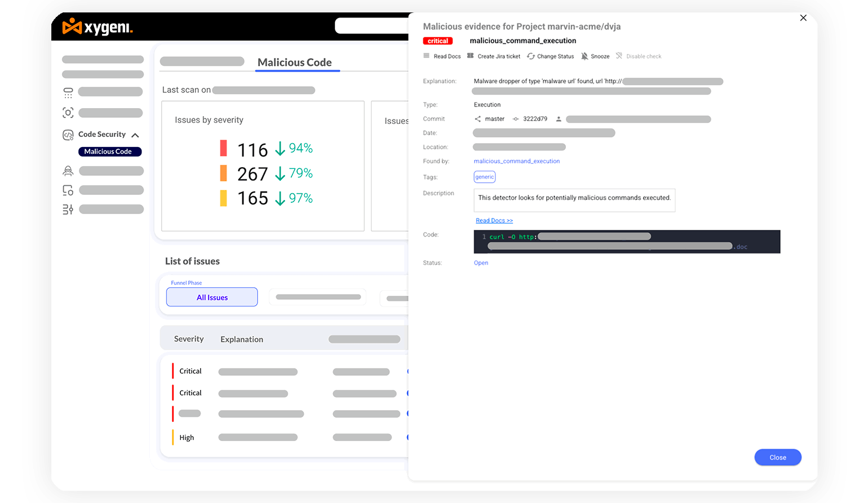Click the Code Security sidebar icon

(68, 135)
